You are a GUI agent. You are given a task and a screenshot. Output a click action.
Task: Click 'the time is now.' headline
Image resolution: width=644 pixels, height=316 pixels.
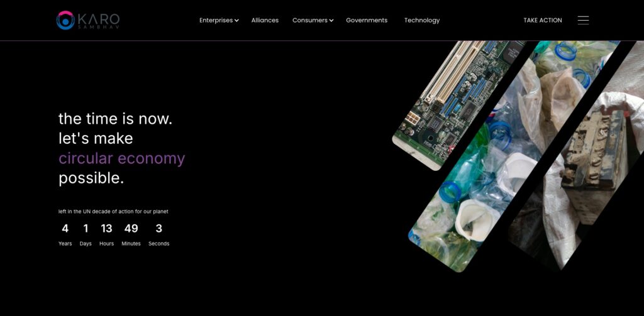116,119
